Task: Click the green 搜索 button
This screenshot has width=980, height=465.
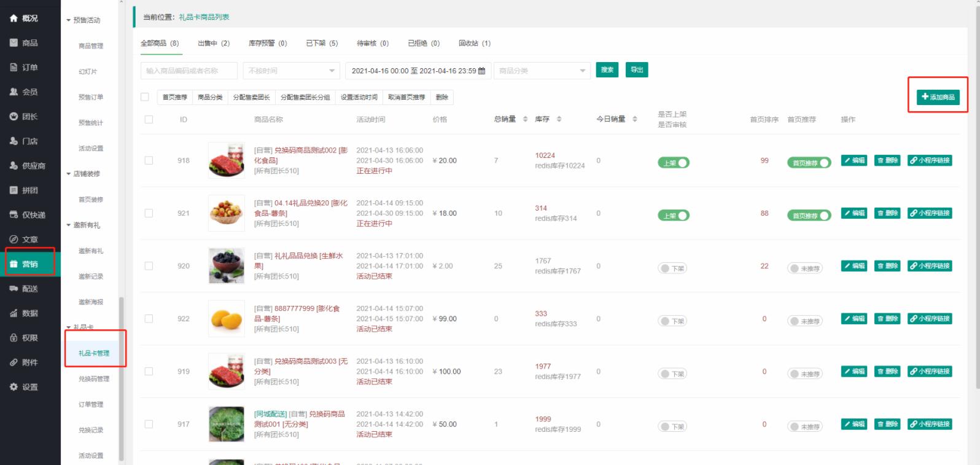Action: pos(607,70)
